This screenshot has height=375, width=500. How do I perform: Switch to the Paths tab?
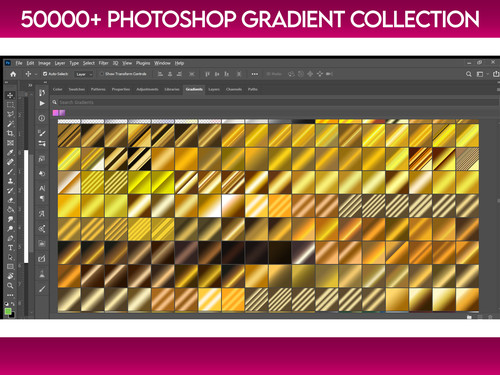(253, 89)
